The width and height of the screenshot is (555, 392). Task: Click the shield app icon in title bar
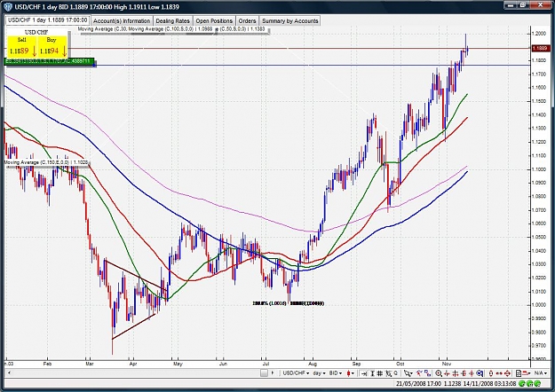click(x=7, y=6)
